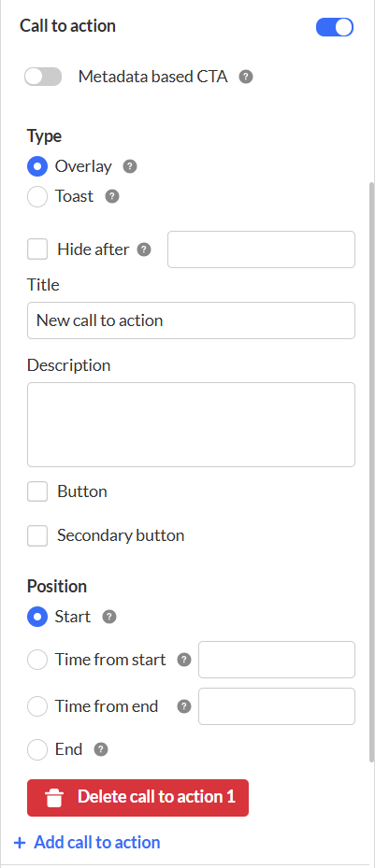Choose Time from start radio option

click(37, 660)
